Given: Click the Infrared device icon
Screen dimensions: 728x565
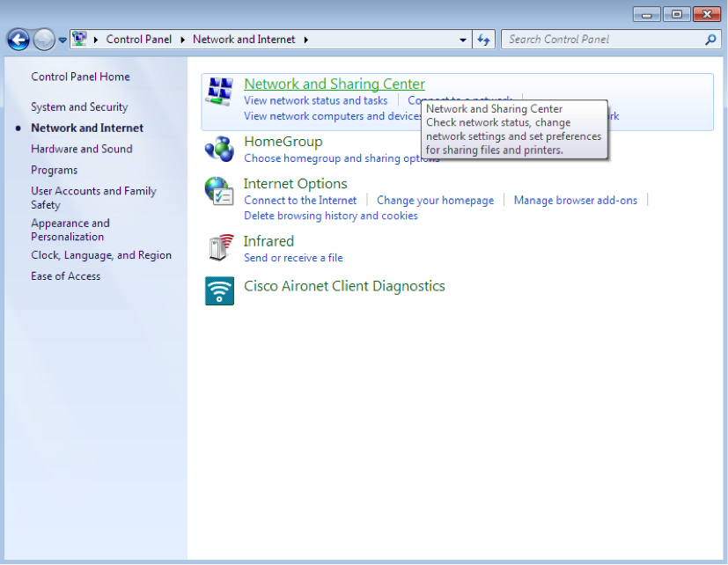Looking at the screenshot, I should coord(217,247).
